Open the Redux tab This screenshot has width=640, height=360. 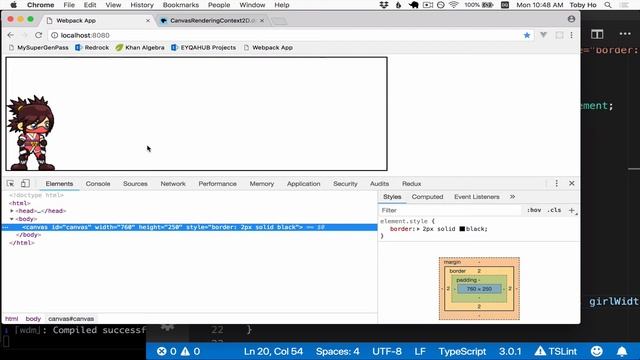point(412,184)
